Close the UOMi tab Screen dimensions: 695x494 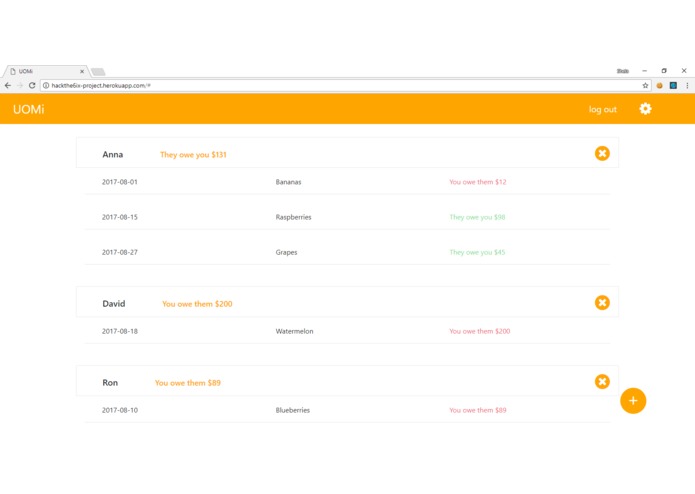(x=82, y=71)
